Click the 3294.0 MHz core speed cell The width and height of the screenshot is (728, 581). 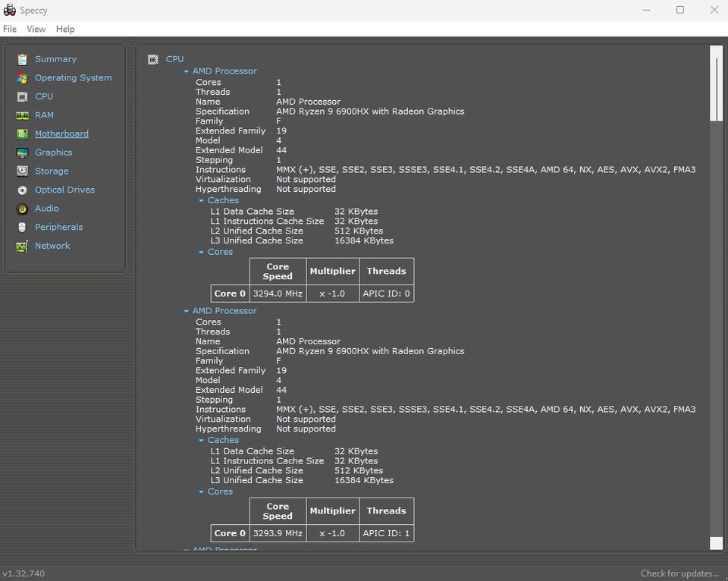[x=278, y=294]
